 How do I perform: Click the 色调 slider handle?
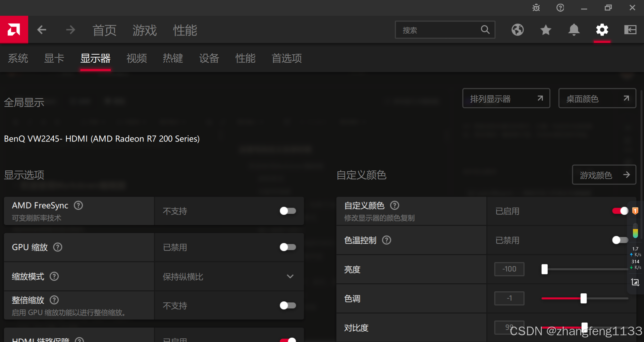(584, 298)
